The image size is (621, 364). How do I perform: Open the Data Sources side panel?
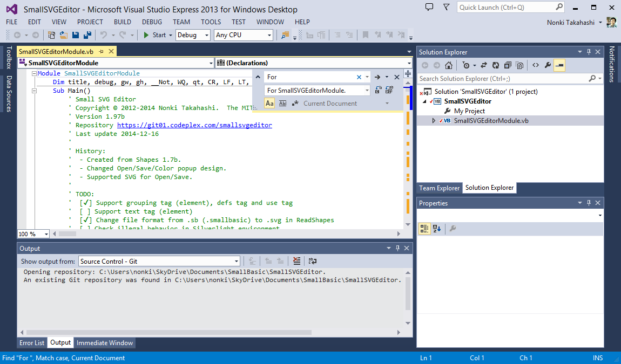9,94
